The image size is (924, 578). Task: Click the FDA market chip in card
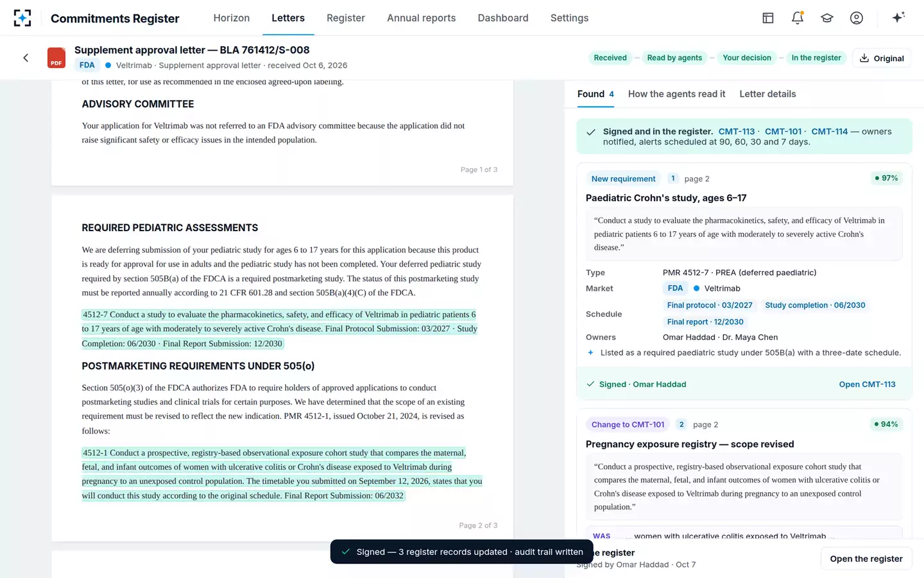675,288
